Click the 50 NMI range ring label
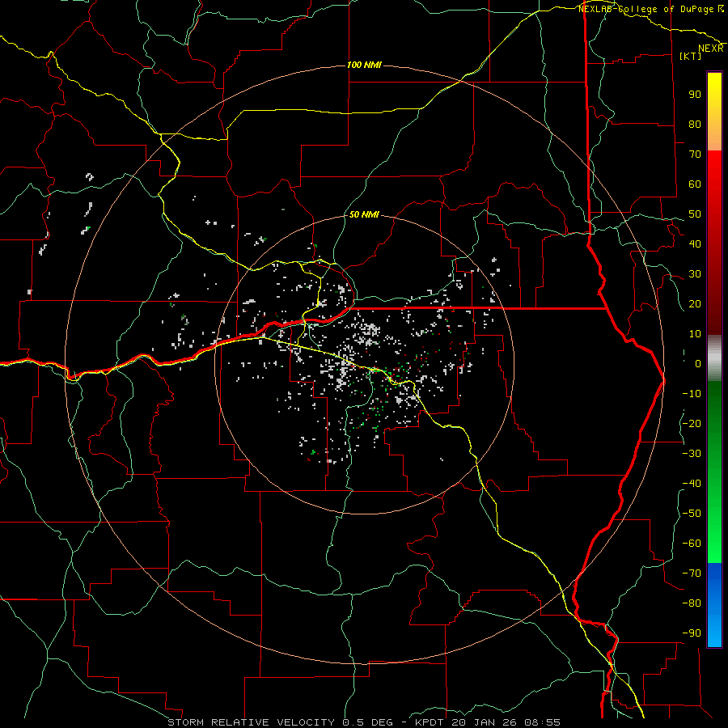Screen dimensions: 728x728 [x=364, y=214]
